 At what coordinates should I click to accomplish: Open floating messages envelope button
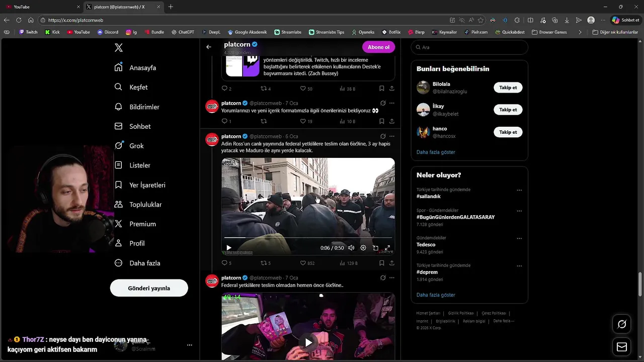pyautogui.click(x=622, y=347)
